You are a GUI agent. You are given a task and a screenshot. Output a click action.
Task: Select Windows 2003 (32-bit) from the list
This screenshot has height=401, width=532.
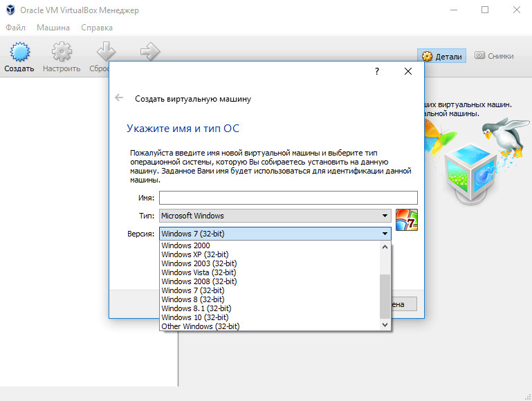tap(270, 263)
